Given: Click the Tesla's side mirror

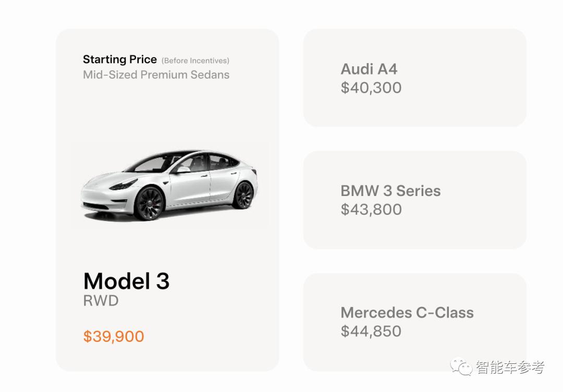Looking at the screenshot, I should pos(182,169).
